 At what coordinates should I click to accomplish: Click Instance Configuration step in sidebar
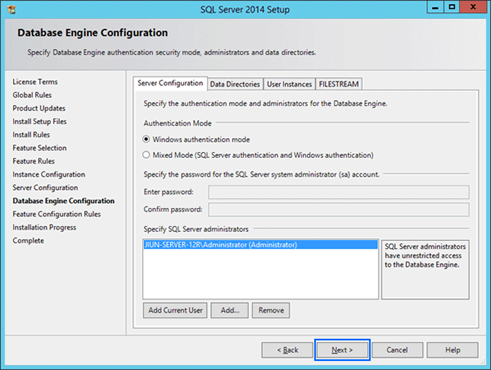point(49,174)
